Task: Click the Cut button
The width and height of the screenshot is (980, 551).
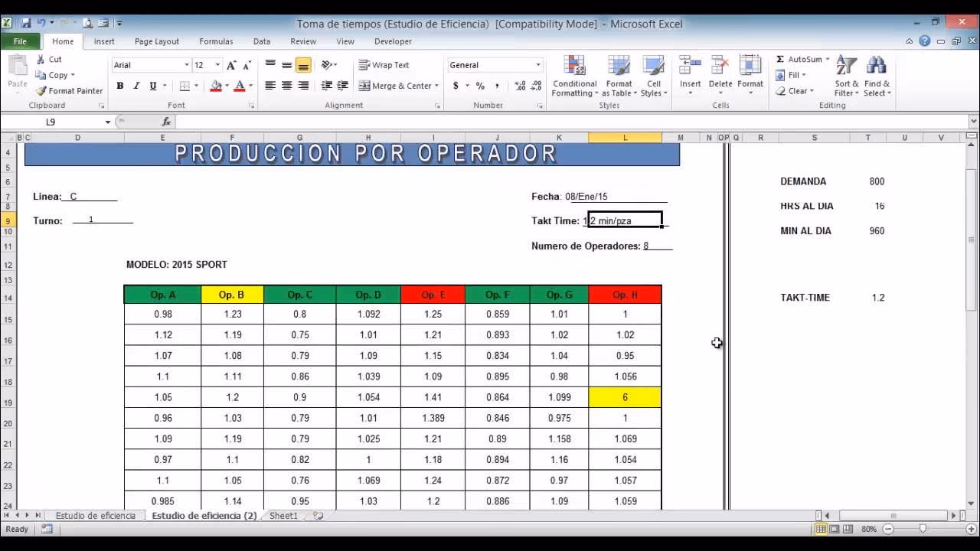Action: pyautogui.click(x=49, y=59)
